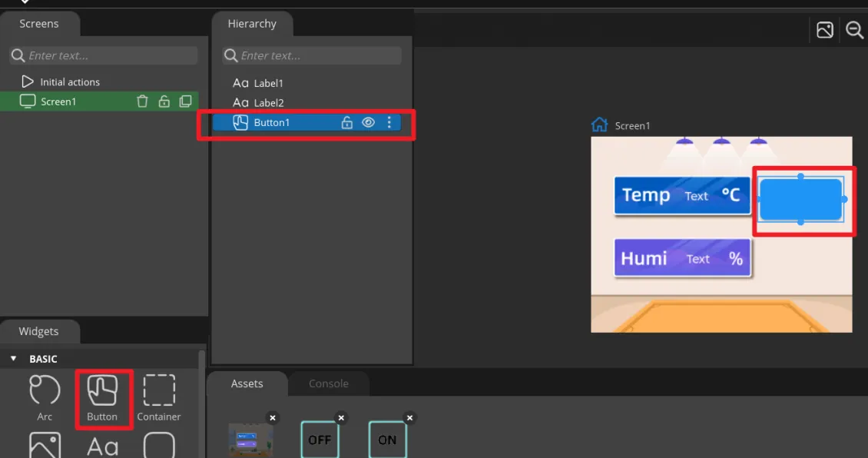Toggle Button1 visibility eye icon
Screen dimensions: 868x458
pos(369,122)
